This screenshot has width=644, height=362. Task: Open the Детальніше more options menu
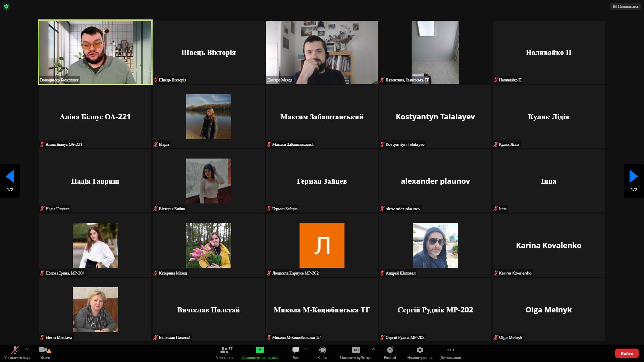(450, 351)
